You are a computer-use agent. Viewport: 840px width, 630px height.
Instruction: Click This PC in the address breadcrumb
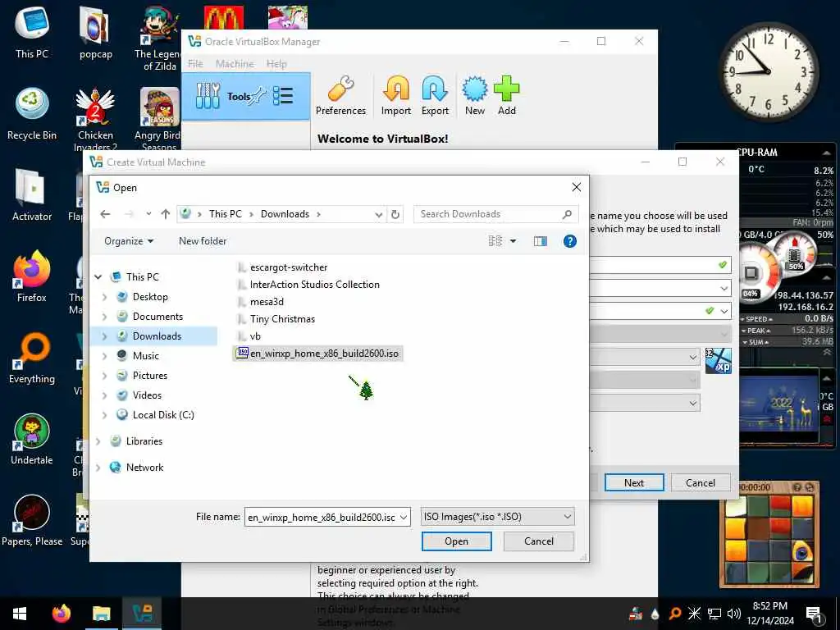[x=226, y=214]
